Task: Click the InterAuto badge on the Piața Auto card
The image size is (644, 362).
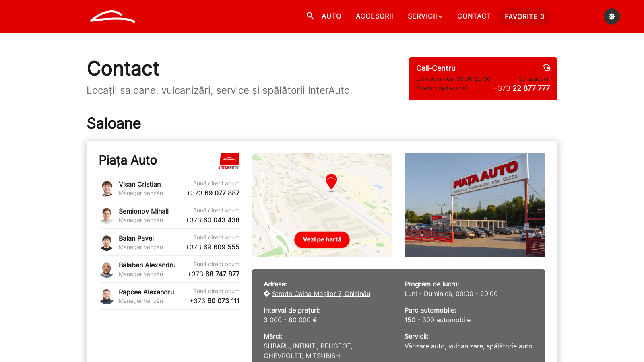Action: [229, 160]
